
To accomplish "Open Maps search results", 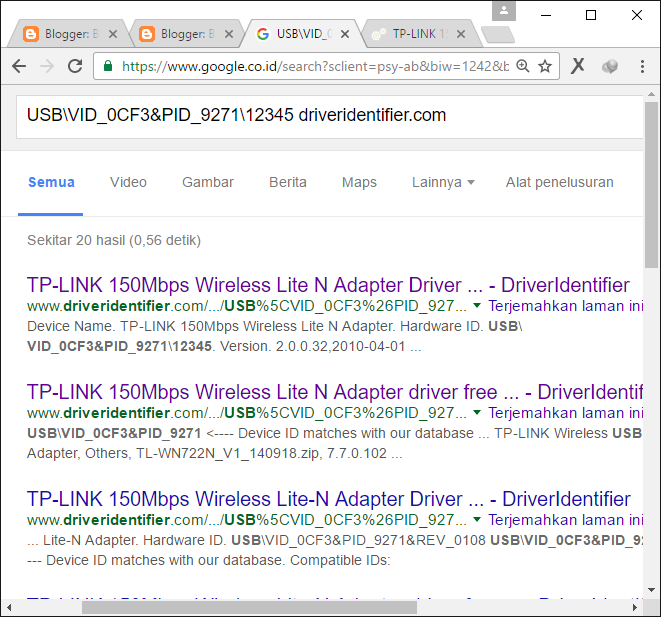I will (x=359, y=182).
